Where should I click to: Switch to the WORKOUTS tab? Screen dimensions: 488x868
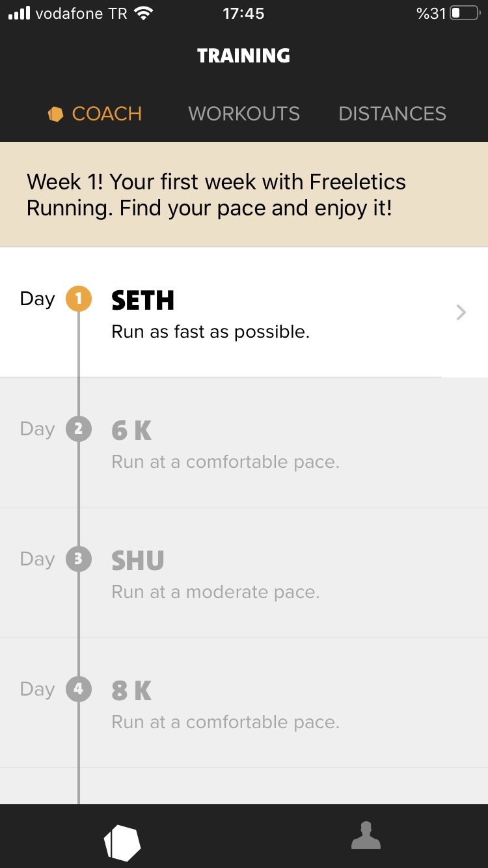click(244, 114)
